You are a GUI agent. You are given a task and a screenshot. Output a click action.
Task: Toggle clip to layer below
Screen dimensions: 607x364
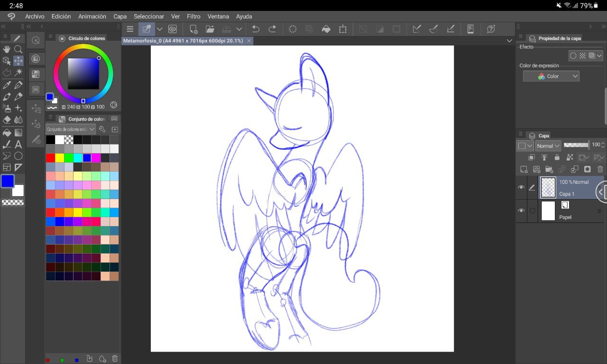coord(532,157)
